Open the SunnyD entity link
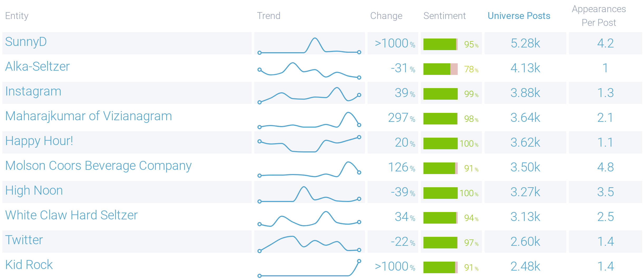 (x=26, y=42)
